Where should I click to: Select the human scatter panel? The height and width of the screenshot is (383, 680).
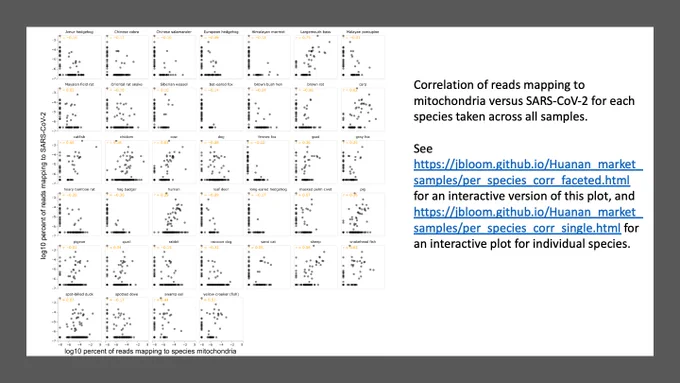point(174,213)
